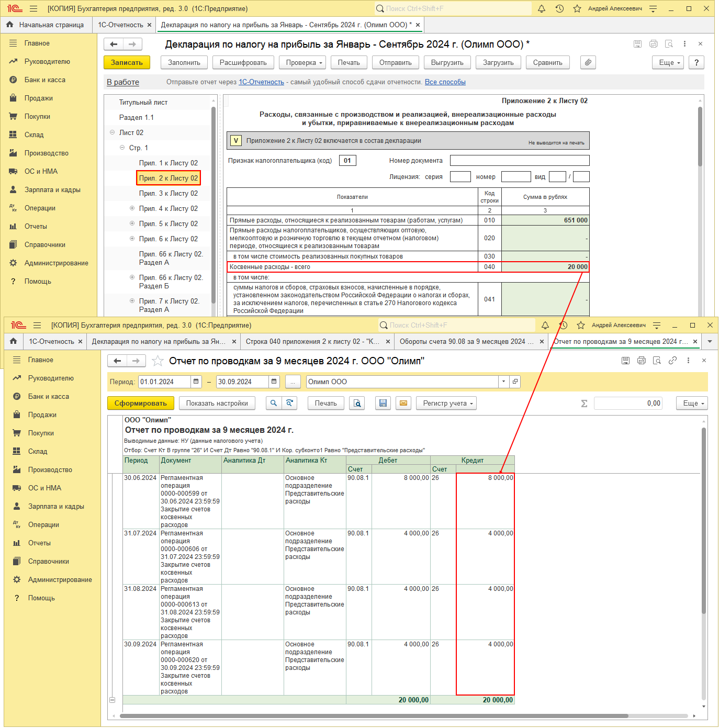
Task: Open the Регистр учета dropdown in the report window
Action: point(446,403)
